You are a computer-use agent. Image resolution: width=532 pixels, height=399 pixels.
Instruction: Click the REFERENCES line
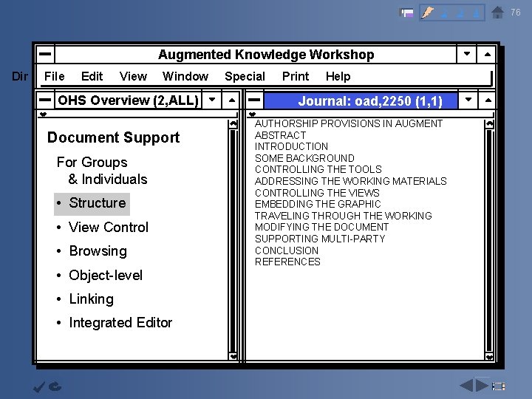pyautogui.click(x=287, y=262)
